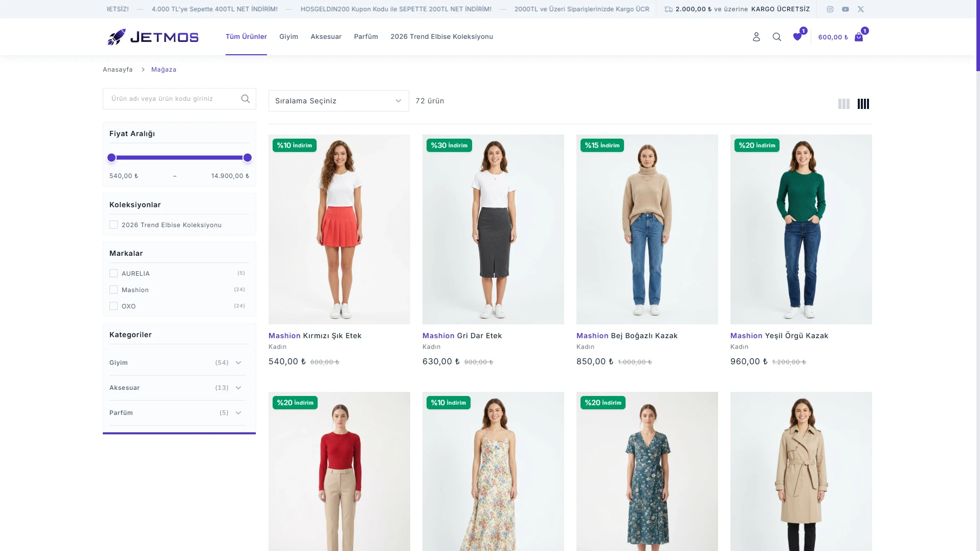Expand the Parfüm category chevron
The image size is (980, 551).
(238, 413)
